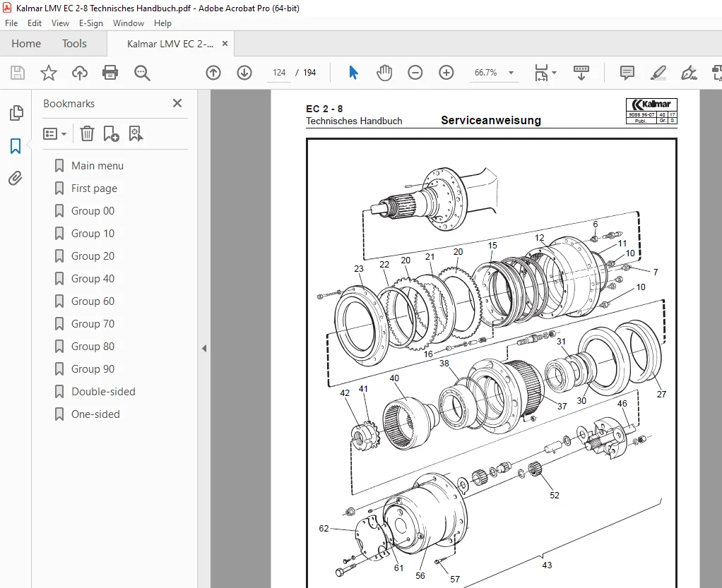Toggle the Bookmarks panel icon
The width and height of the screenshot is (722, 588).
tap(16, 146)
